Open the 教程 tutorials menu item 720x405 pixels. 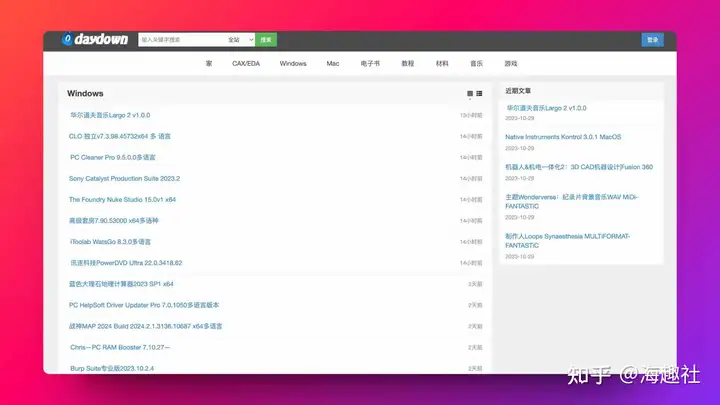[407, 63]
